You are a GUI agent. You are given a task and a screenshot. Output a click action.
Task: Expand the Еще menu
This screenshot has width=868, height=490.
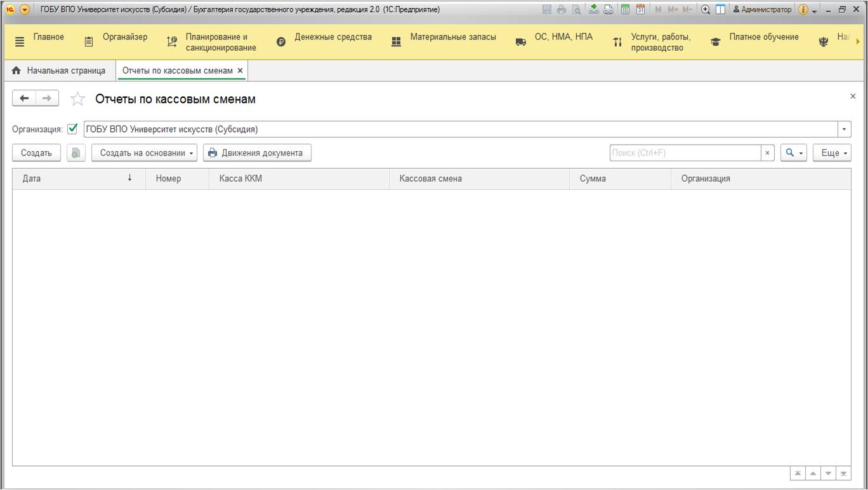pyautogui.click(x=832, y=153)
